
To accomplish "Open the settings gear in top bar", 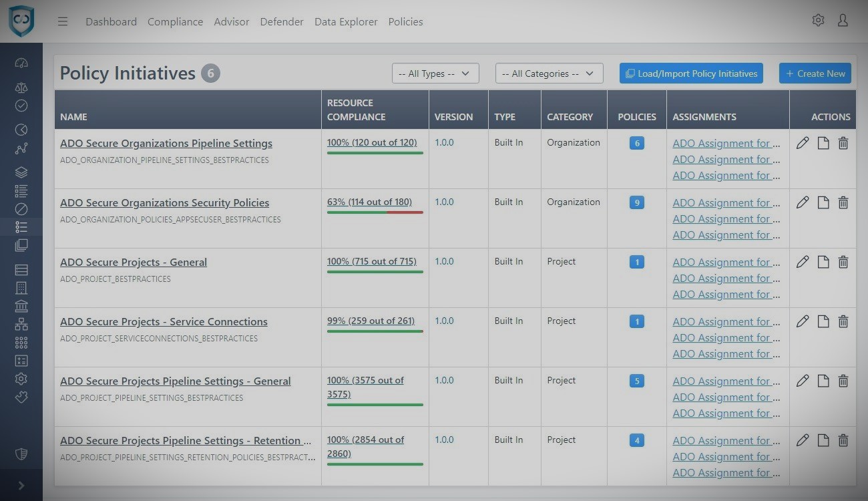I will [x=818, y=21].
